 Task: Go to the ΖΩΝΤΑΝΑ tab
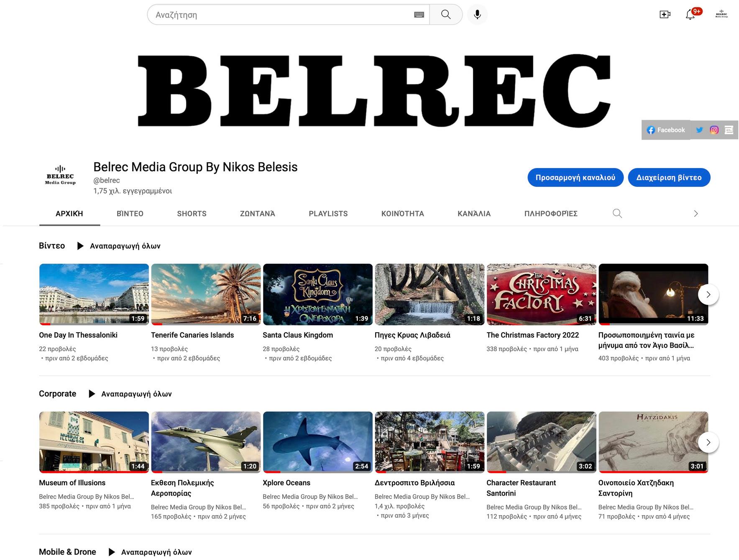tap(258, 214)
